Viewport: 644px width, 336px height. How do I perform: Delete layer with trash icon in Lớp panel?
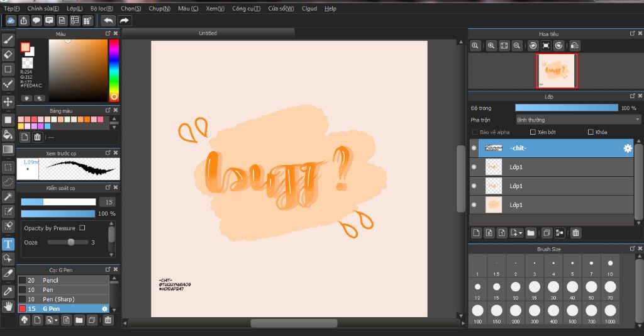(576, 233)
